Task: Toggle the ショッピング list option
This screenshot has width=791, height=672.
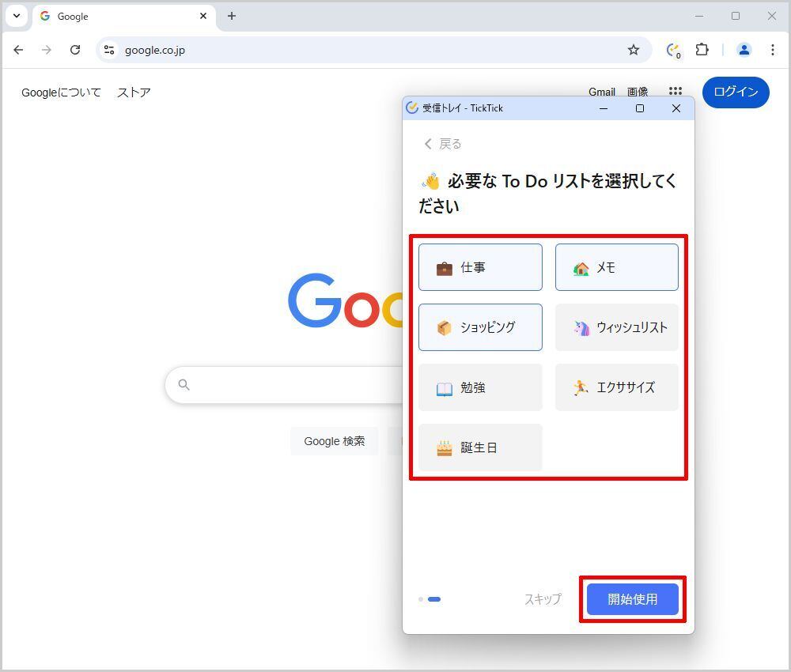Action: coord(480,327)
